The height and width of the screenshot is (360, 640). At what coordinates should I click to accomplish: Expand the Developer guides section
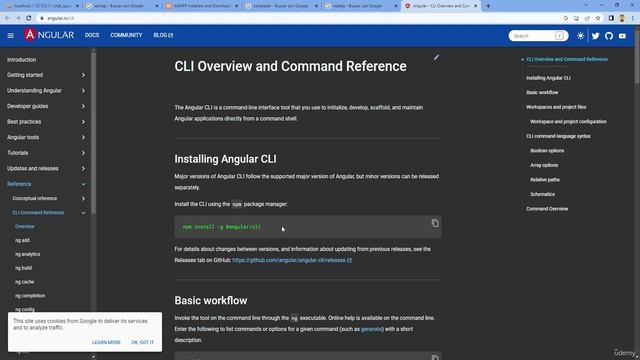[47, 106]
